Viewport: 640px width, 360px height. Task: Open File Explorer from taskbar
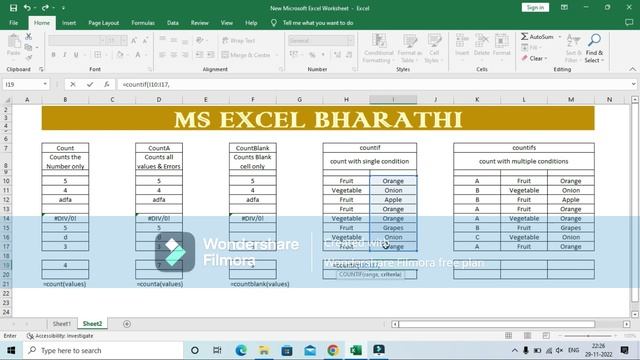[x=264, y=351]
